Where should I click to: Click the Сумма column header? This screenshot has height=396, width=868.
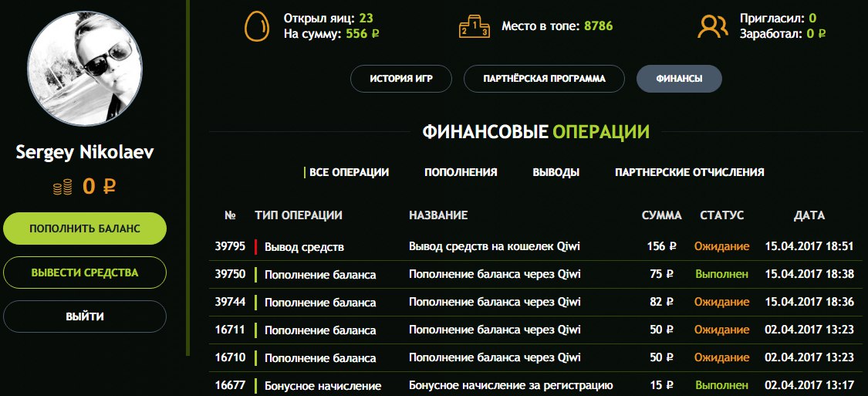click(x=661, y=215)
